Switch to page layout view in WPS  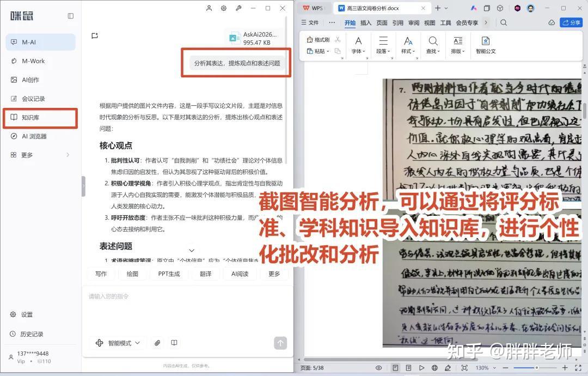[395, 368]
